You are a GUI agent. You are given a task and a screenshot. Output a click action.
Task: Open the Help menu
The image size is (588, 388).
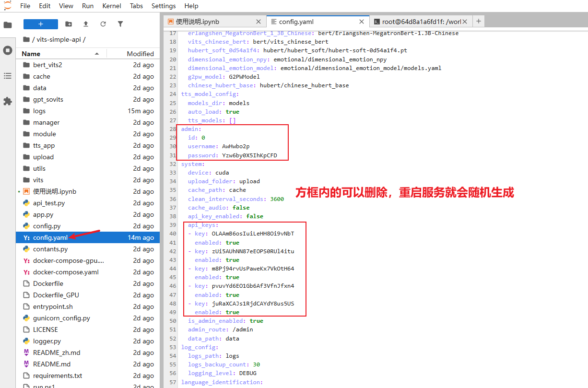pos(191,6)
